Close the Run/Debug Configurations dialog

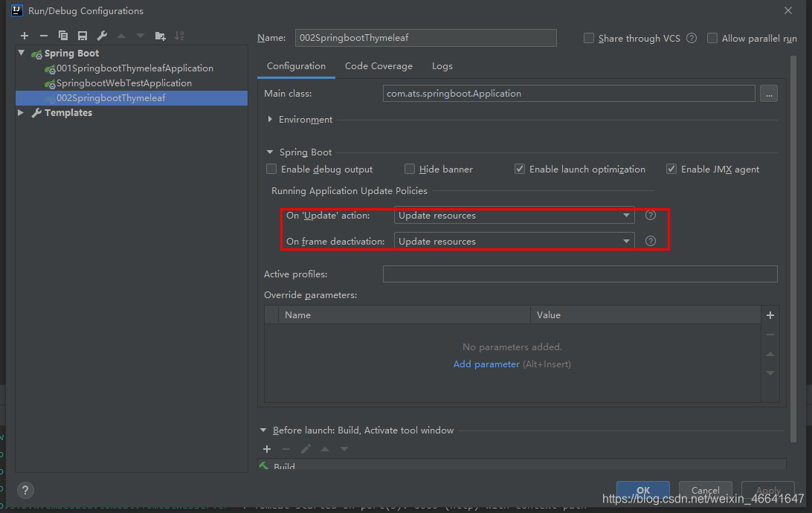(x=788, y=10)
